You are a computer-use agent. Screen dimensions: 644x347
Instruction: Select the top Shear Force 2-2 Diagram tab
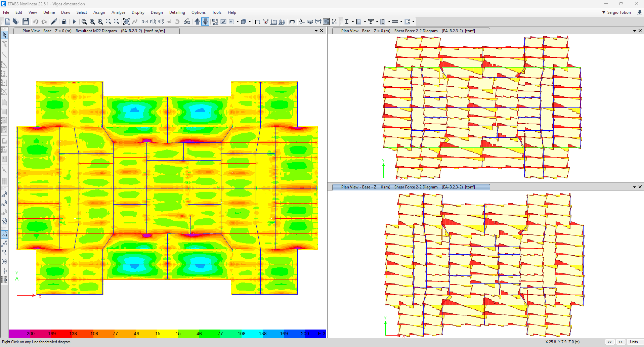pyautogui.click(x=408, y=31)
